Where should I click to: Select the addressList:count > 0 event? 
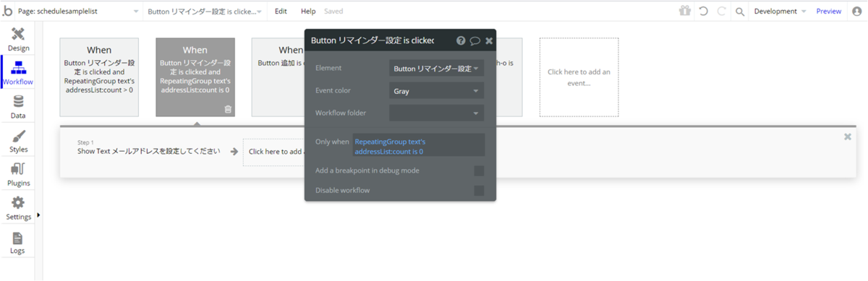point(99,77)
